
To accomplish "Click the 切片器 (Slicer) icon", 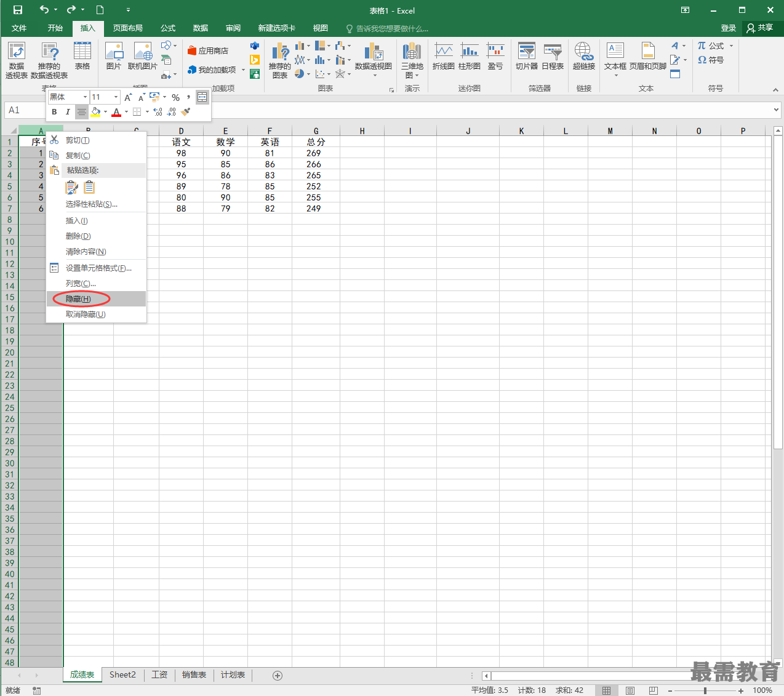I will pyautogui.click(x=527, y=56).
